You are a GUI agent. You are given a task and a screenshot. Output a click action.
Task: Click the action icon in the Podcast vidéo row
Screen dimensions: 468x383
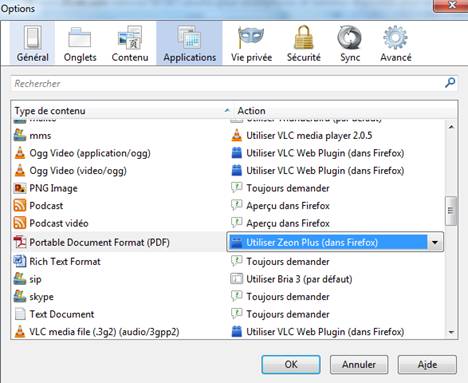coord(236,223)
